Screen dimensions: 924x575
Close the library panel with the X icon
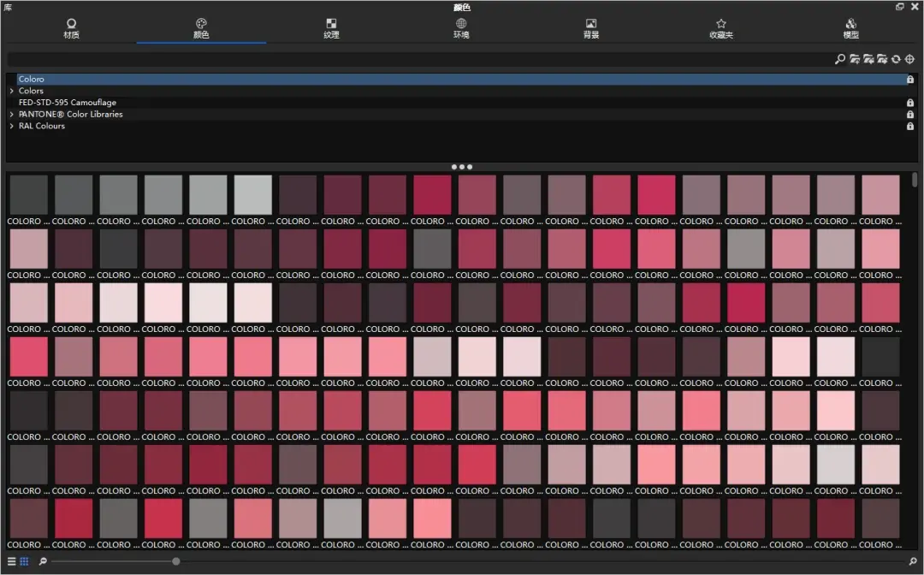click(915, 7)
